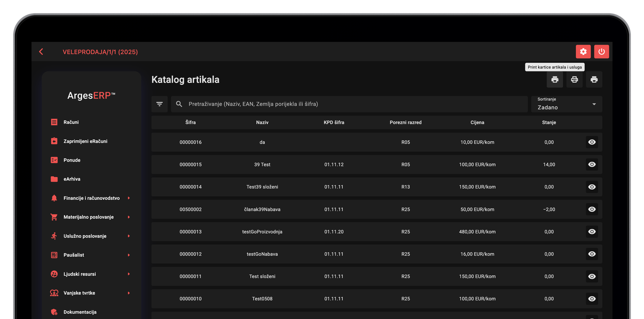644x319 pixels.
Task: Click the outlined middle printer icon
Action: click(x=575, y=80)
